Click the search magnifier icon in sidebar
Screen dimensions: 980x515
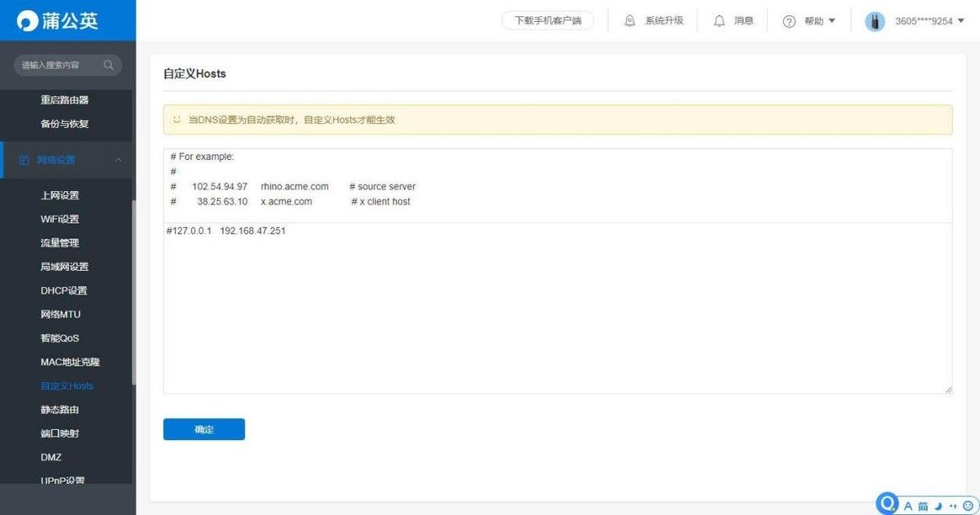pyautogui.click(x=109, y=65)
